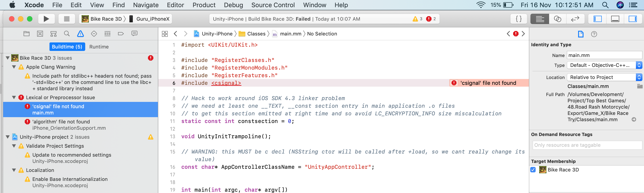The width and height of the screenshot is (644, 193).
Task: Click Classes folder in the jump bar
Action: pyautogui.click(x=252, y=34)
